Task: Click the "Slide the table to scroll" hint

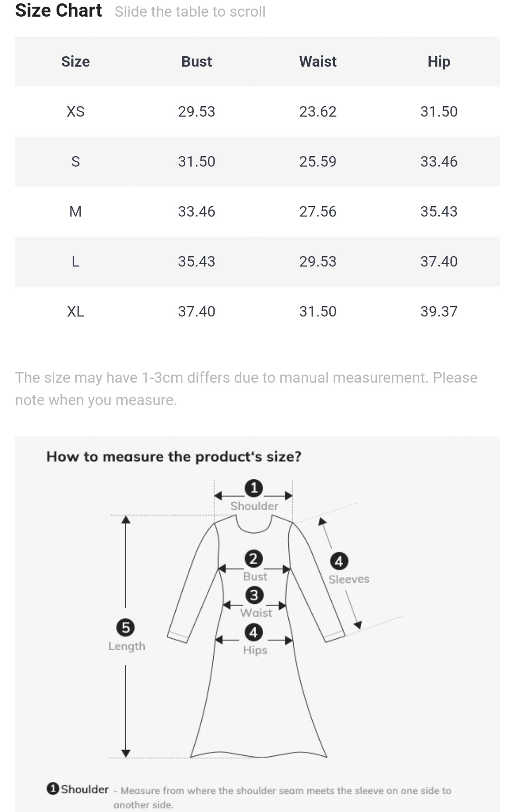Action: click(x=190, y=11)
